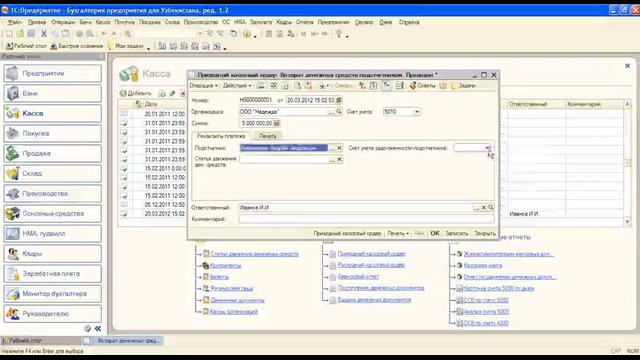The image size is (640, 360).
Task: Open the Касса section in the sidebar
Action: click(x=53, y=113)
